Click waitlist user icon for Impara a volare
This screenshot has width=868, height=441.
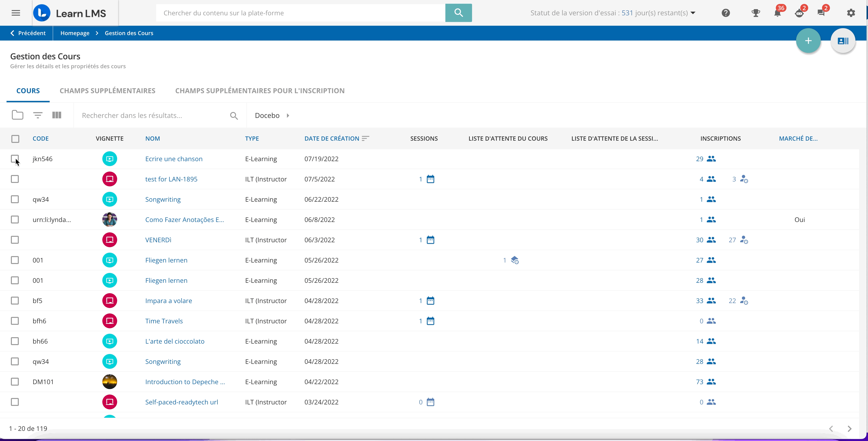(744, 301)
